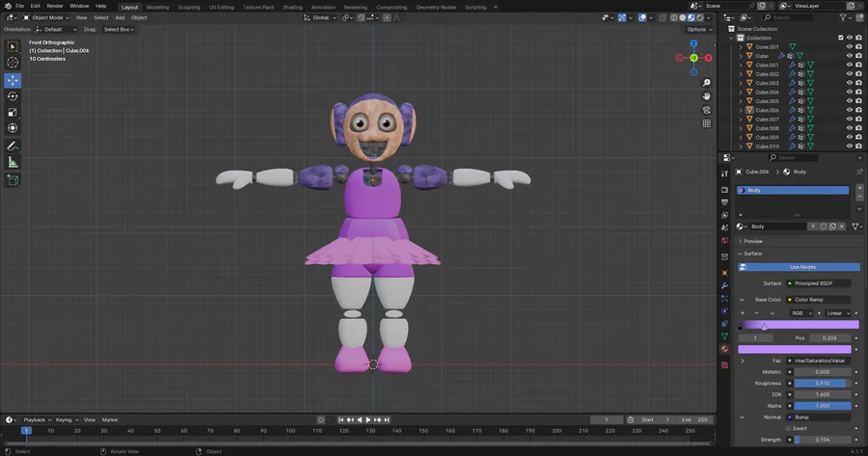Screen dimensions: 868x456
Task: Select the Transform tool
Action: 13,128
